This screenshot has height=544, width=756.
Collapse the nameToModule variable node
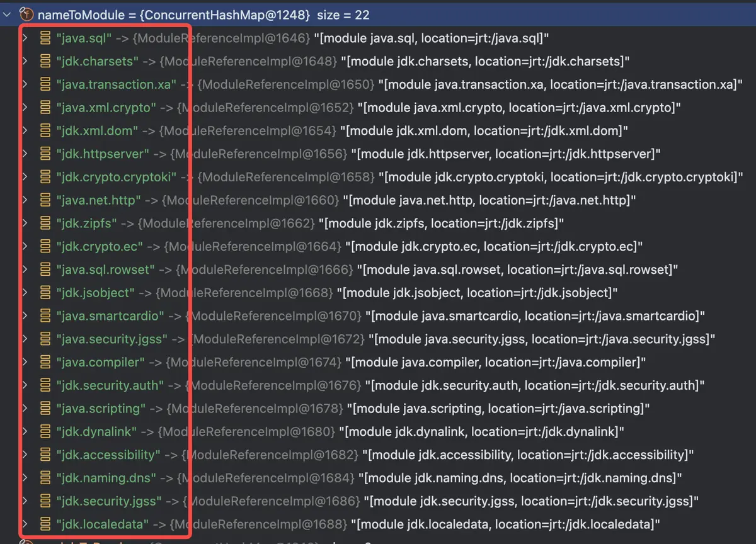pyautogui.click(x=8, y=14)
